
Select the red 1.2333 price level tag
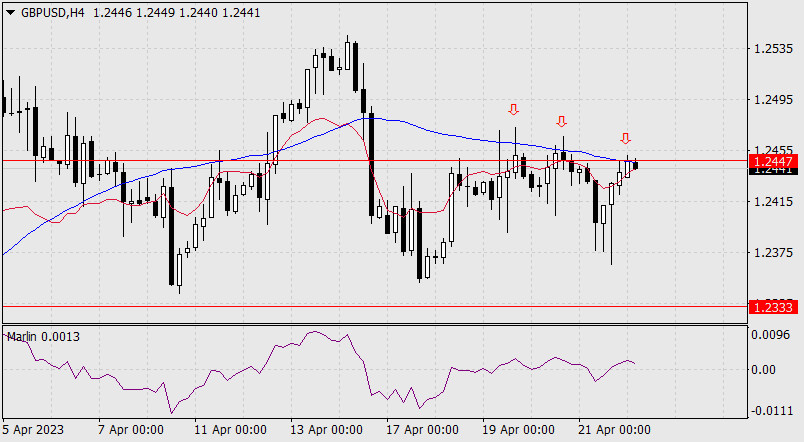775,307
